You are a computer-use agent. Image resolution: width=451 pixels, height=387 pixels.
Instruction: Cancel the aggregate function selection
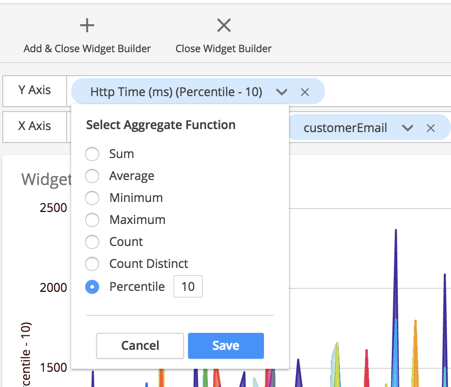point(140,346)
